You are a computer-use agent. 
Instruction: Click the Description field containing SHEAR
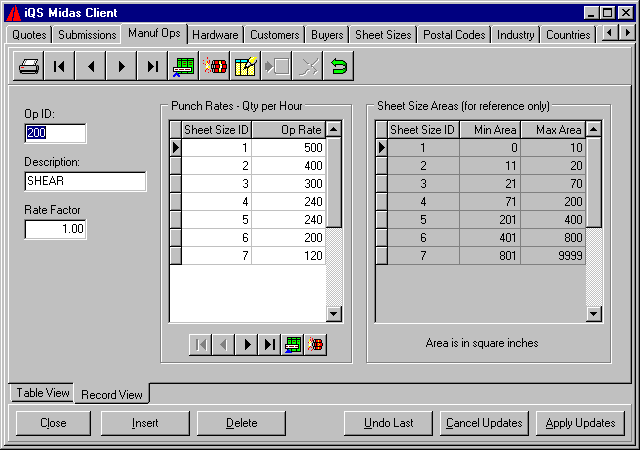(85, 181)
